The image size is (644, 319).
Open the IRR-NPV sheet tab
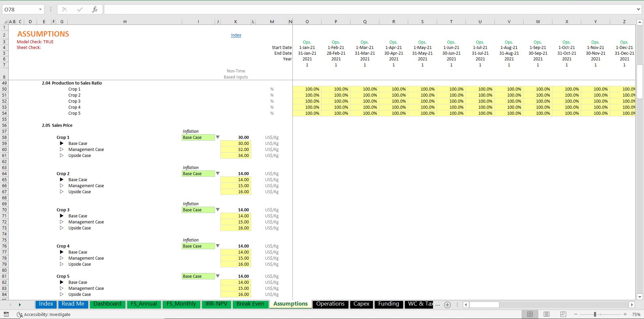(216, 304)
